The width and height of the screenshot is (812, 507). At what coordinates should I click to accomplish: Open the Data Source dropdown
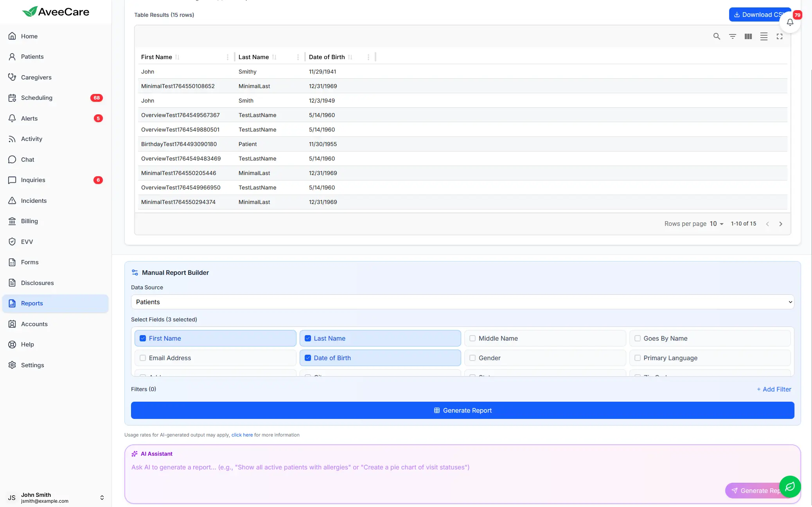click(462, 302)
